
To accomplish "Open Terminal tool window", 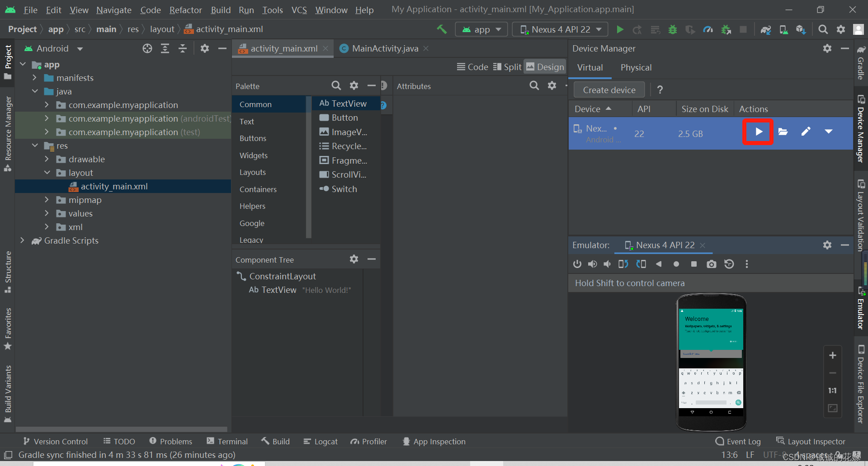I will tap(227, 442).
